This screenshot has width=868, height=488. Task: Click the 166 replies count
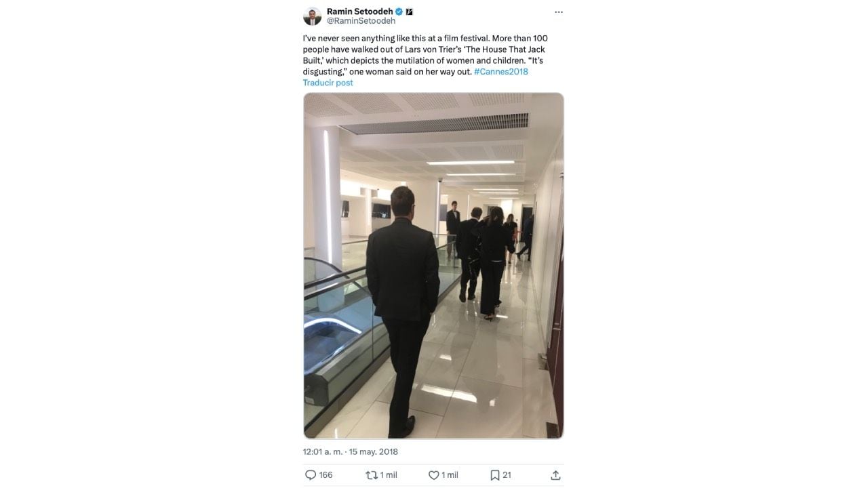[326, 475]
